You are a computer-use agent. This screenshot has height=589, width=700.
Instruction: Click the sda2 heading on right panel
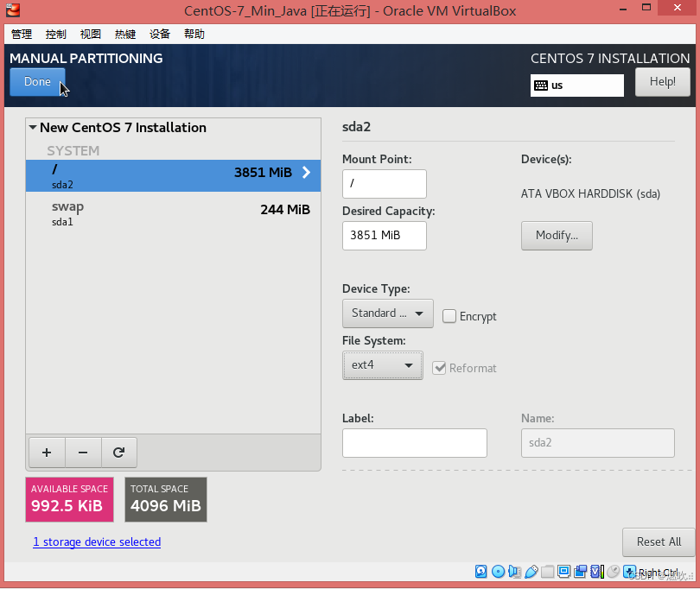click(356, 127)
